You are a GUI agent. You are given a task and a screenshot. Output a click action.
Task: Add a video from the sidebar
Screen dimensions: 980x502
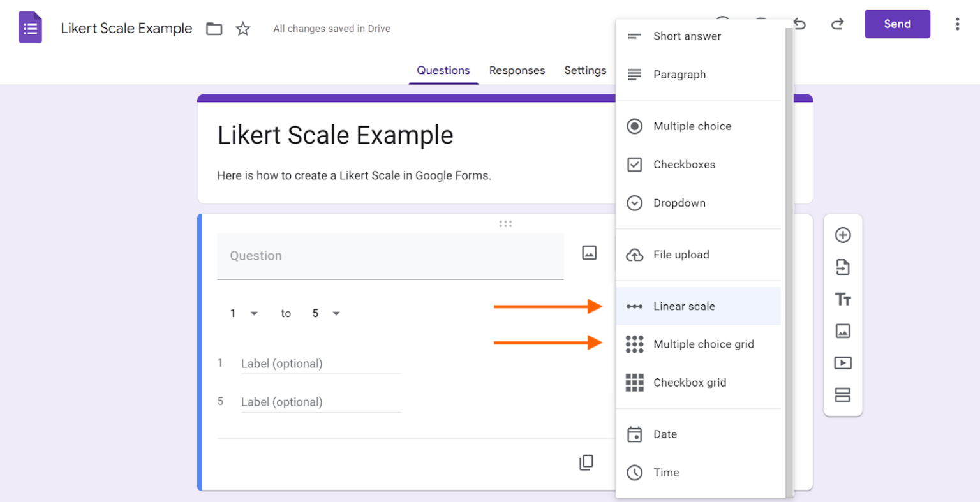coord(843,363)
